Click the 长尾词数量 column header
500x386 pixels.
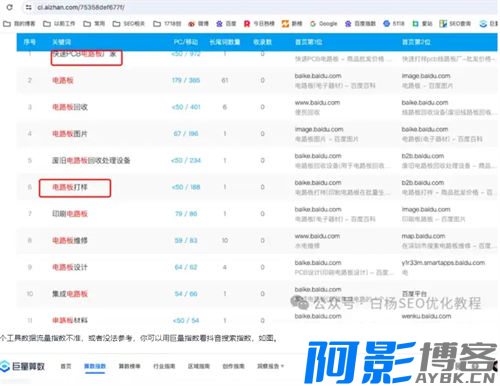pos(225,42)
